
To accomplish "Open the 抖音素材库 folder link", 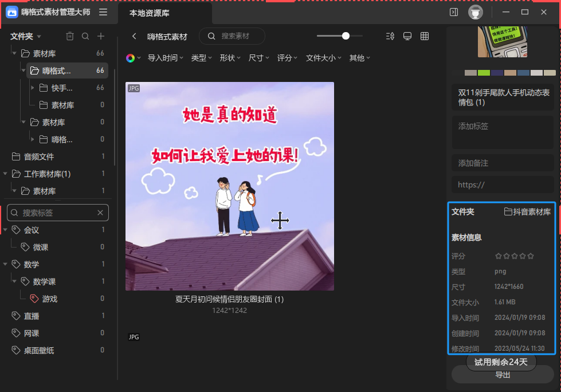I will (x=527, y=211).
